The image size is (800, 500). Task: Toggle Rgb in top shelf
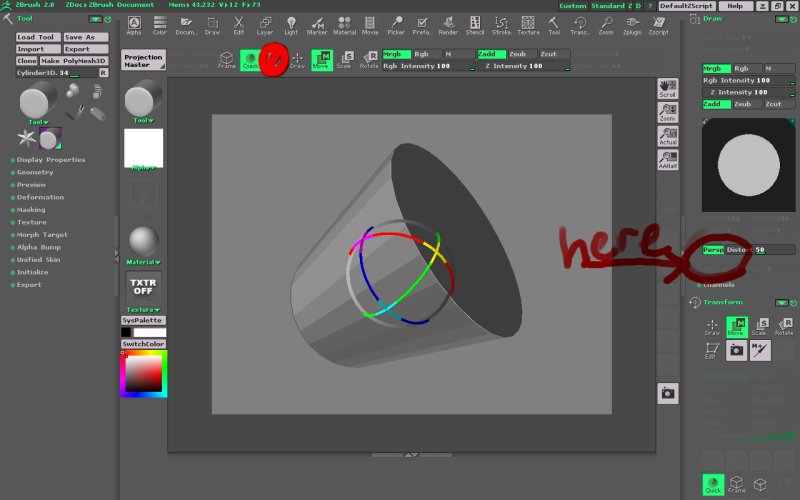pos(427,54)
